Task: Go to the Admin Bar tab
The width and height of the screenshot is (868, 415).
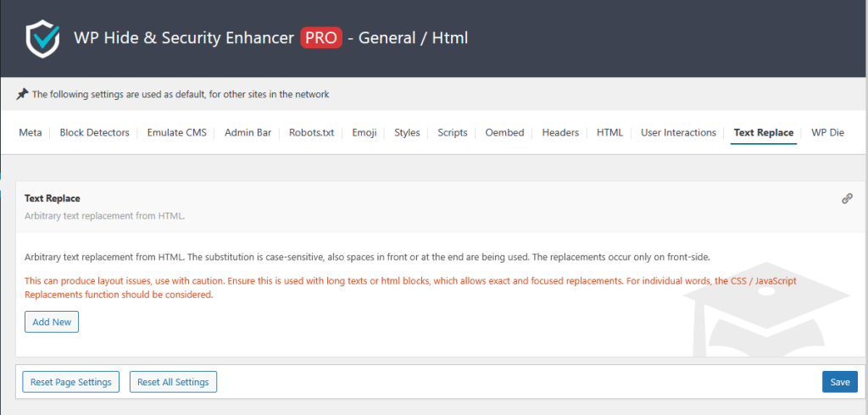Action: (248, 133)
